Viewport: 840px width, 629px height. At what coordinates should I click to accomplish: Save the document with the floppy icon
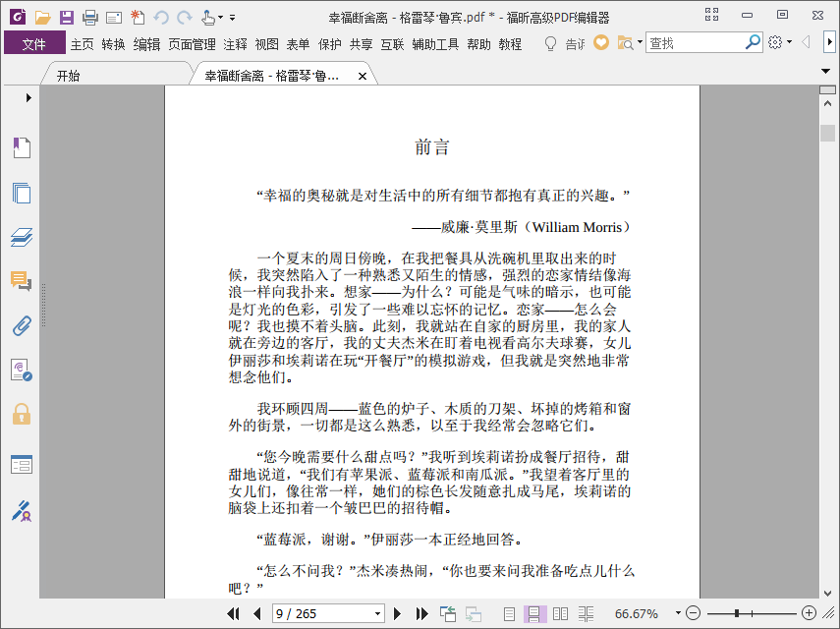pos(67,18)
